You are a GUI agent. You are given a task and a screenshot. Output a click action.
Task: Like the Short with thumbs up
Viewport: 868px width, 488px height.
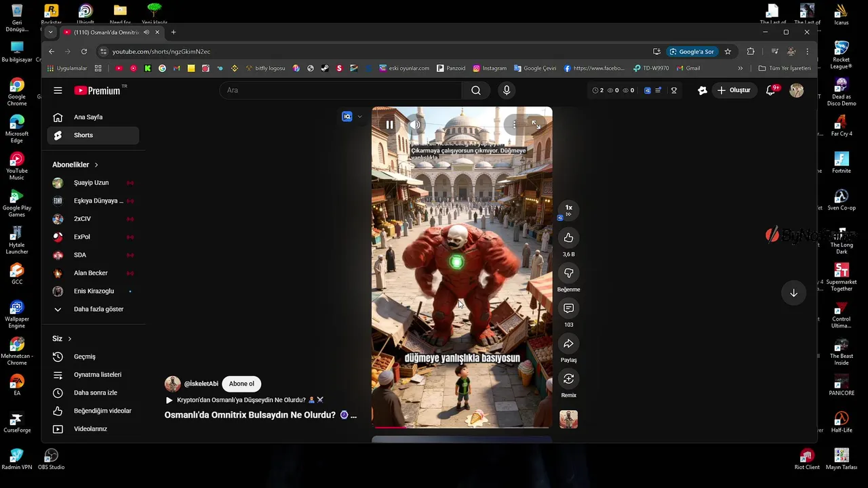pos(568,238)
